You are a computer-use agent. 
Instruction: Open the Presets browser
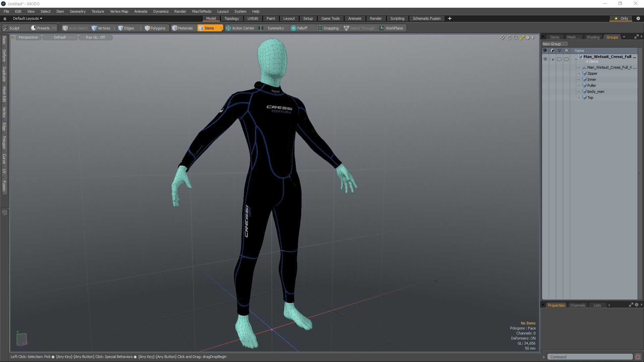pos(43,28)
